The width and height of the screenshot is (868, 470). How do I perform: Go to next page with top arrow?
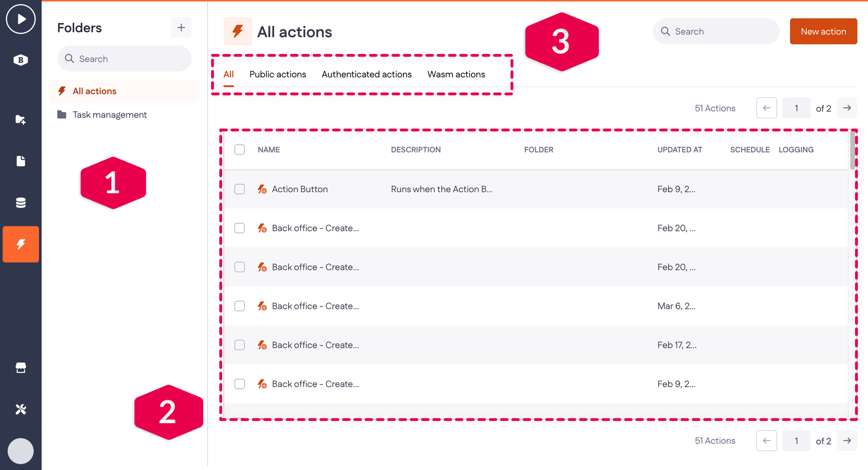point(847,108)
